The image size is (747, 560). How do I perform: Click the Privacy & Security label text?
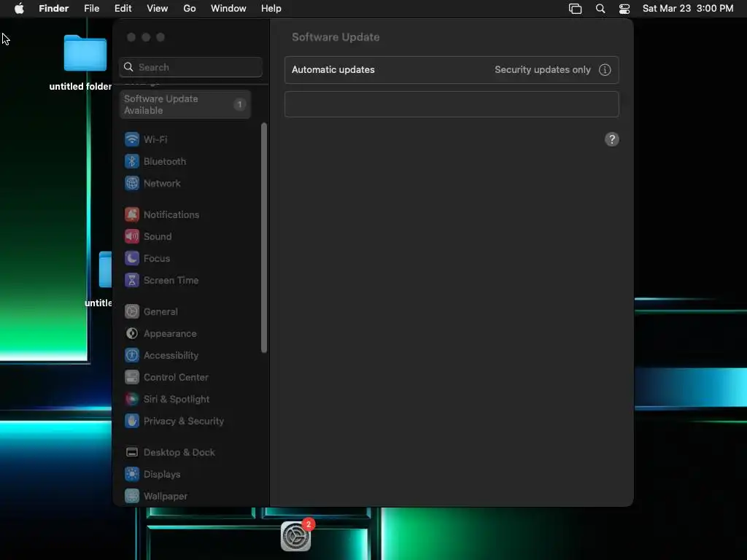[184, 421]
